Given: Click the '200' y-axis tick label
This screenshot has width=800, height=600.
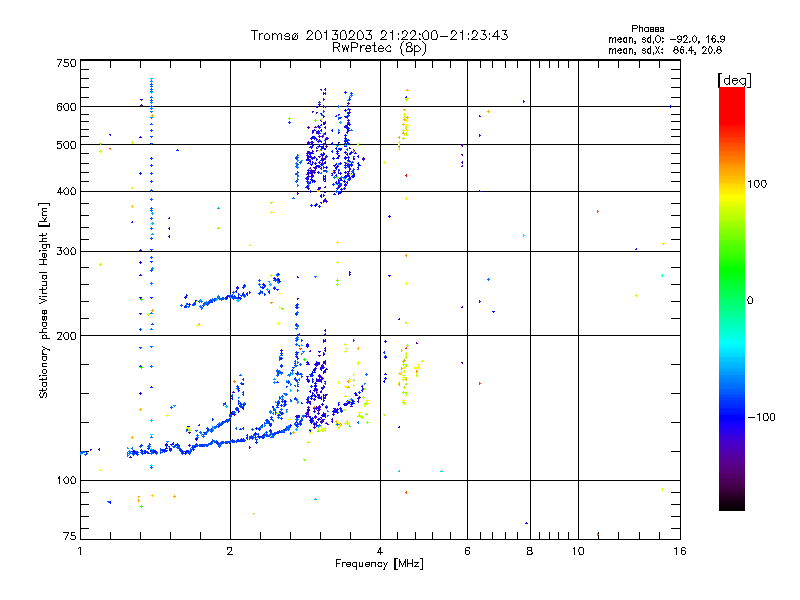Looking at the screenshot, I should (66, 336).
